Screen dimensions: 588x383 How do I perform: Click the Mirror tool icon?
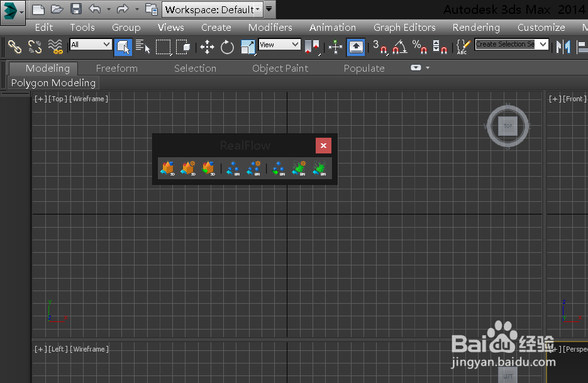pos(563,47)
